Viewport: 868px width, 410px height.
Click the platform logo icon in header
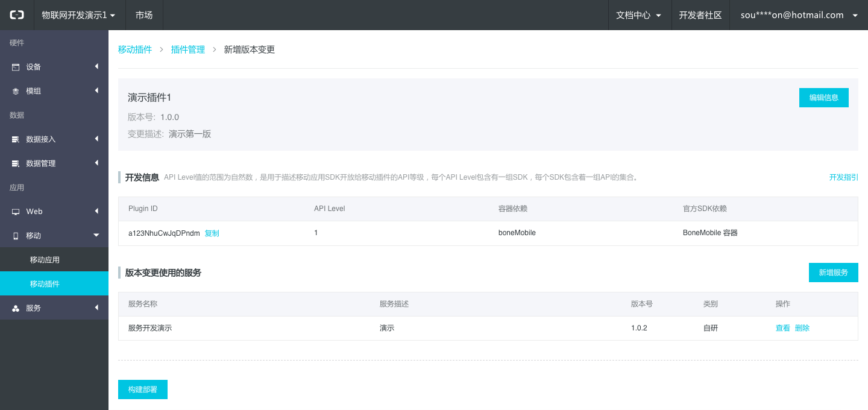(x=17, y=15)
